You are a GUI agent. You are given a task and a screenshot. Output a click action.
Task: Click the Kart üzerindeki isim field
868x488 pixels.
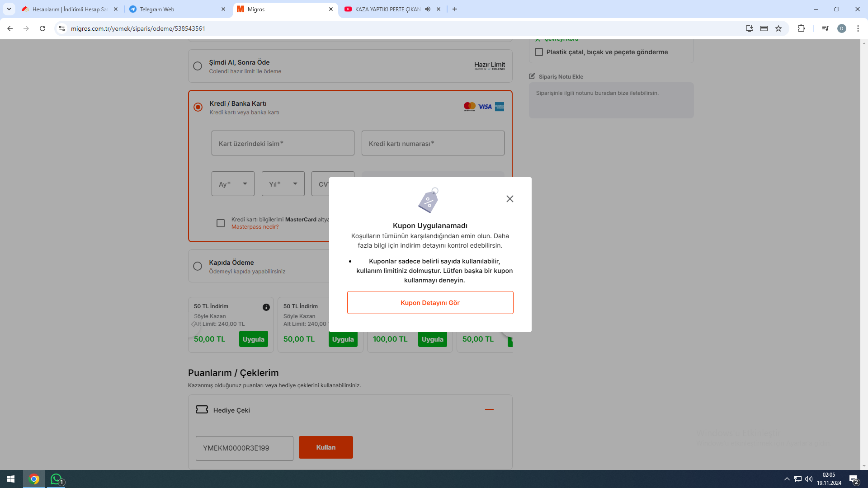point(283,143)
